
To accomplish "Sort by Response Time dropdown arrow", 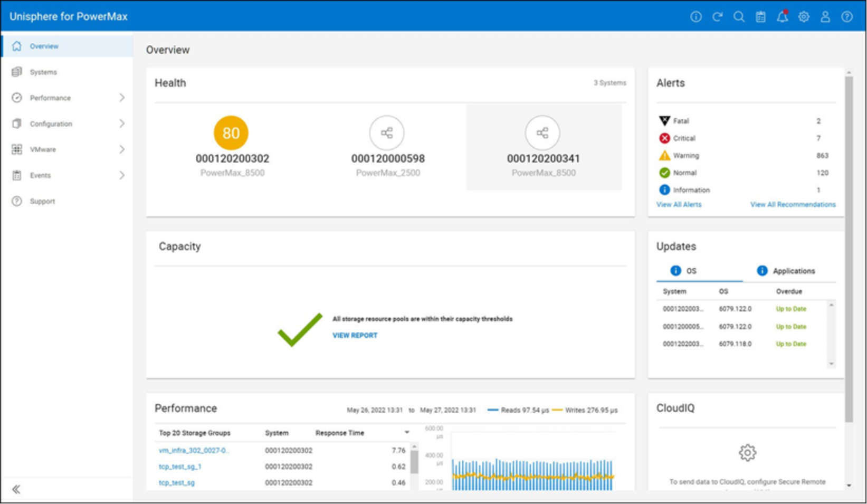I will click(x=407, y=433).
